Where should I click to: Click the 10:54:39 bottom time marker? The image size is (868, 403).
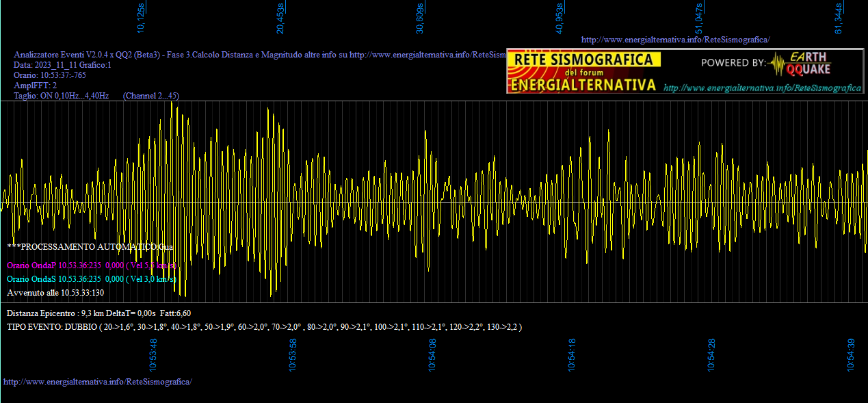(851, 354)
